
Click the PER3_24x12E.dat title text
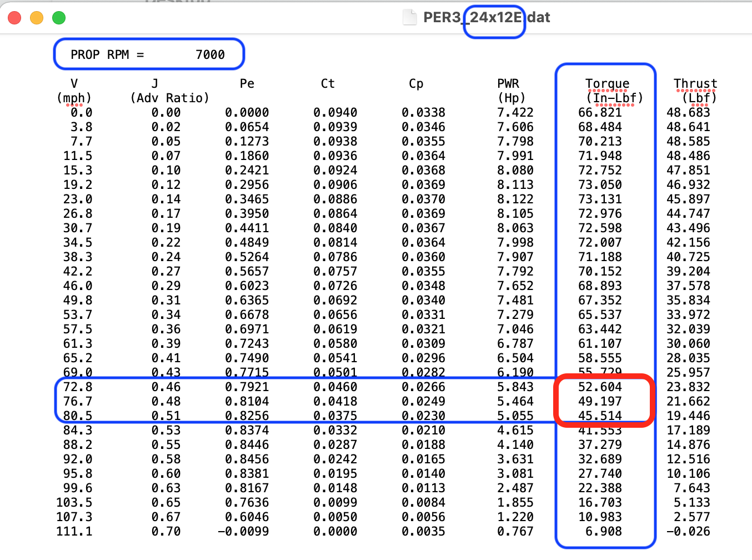[x=486, y=18]
